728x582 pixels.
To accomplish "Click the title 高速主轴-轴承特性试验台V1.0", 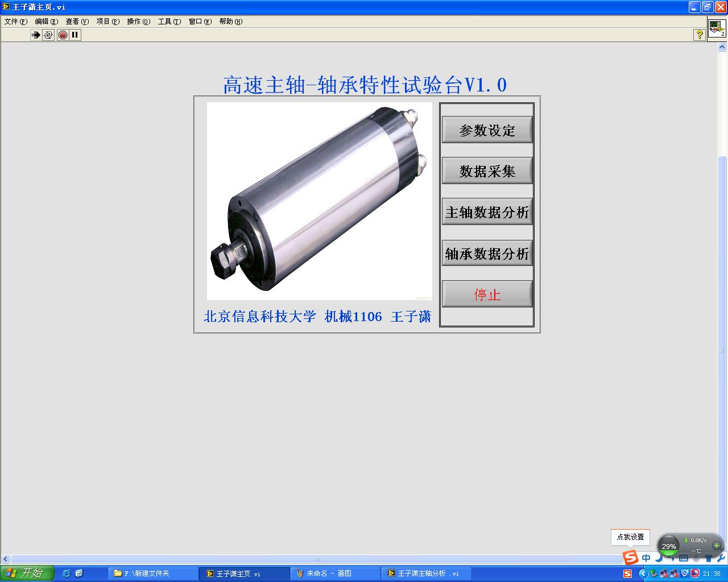I will pyautogui.click(x=365, y=85).
